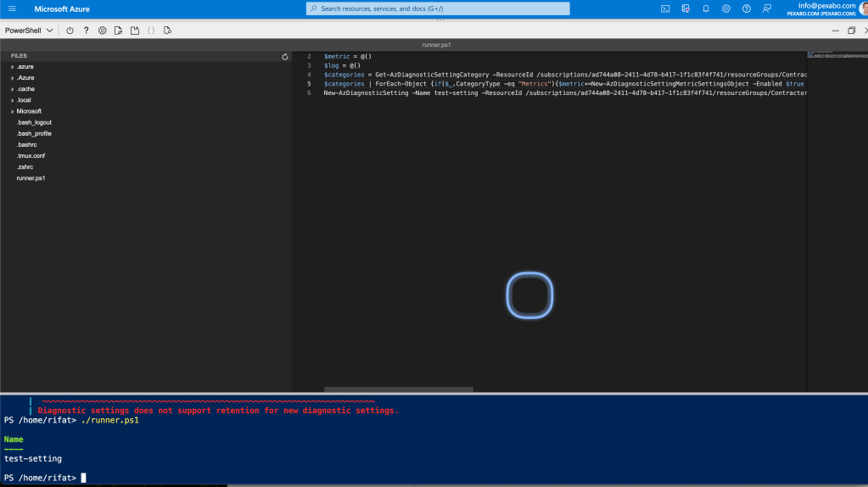The height and width of the screenshot is (487, 868).
Task: Open runner.ps1 in the file tree
Action: (x=31, y=178)
